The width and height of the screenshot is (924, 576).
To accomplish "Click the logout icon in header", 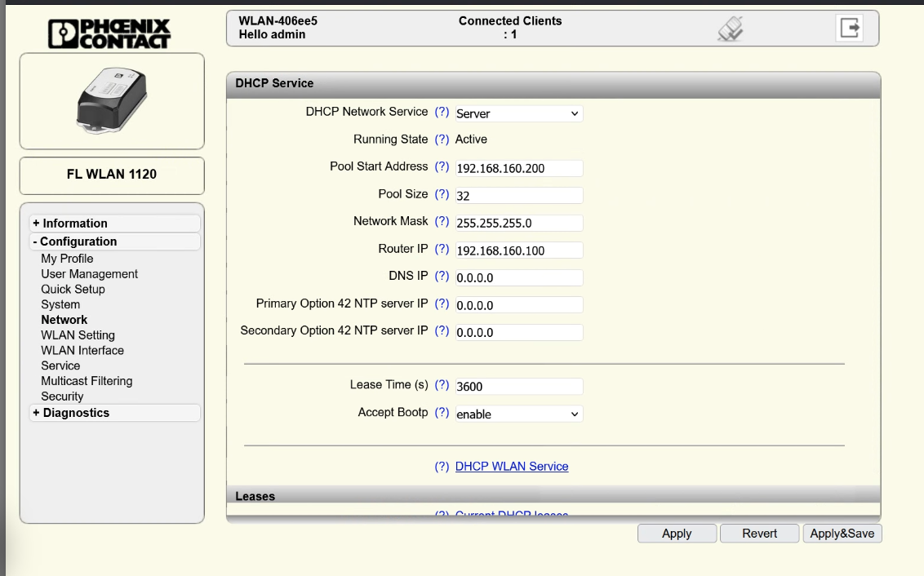I will 850,28.
